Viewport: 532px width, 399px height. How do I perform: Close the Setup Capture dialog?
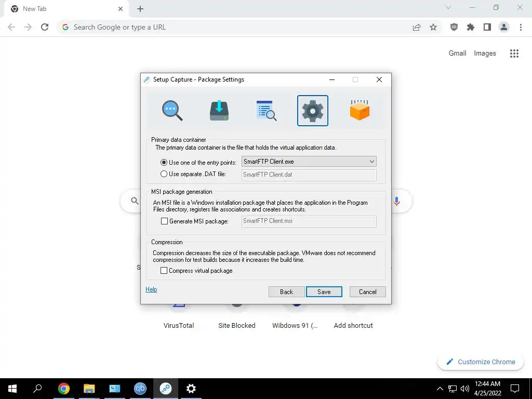click(379, 79)
